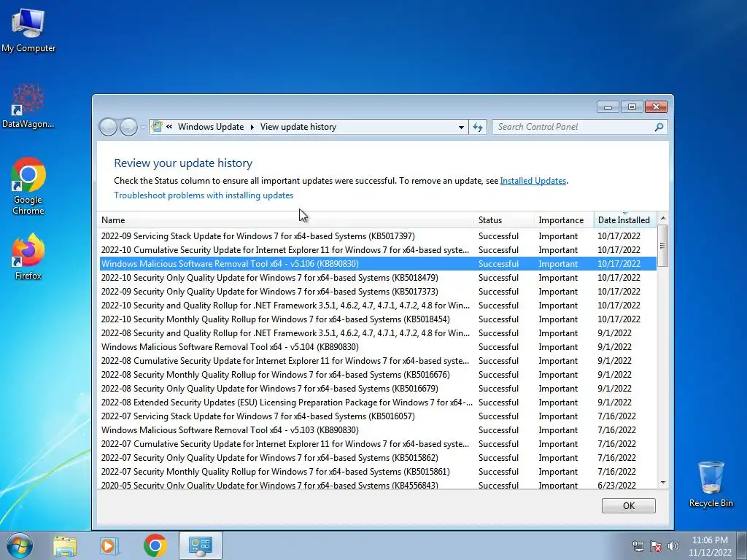Select the KB5017397 Servicing Stack Update row
Screen dimensions: 747x560
coord(378,236)
